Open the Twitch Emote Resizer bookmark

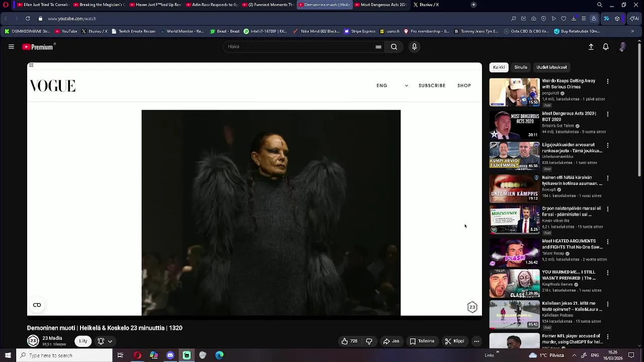coord(133,31)
